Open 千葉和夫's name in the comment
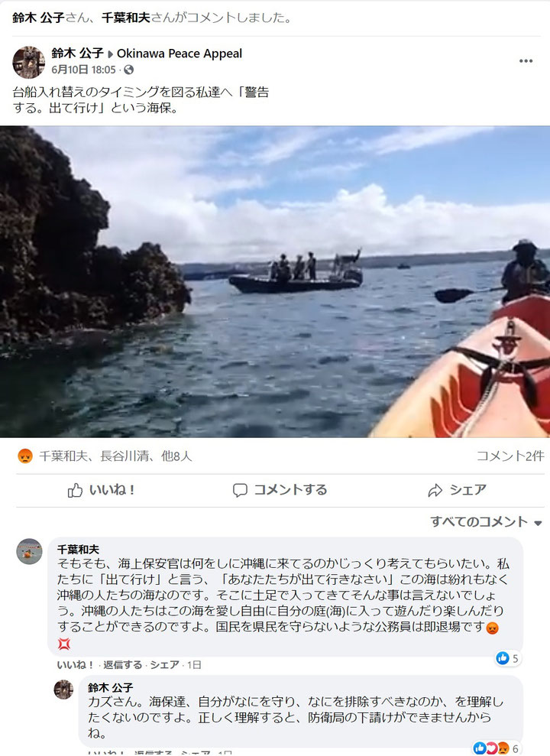The width and height of the screenshot is (550, 756). click(x=78, y=549)
